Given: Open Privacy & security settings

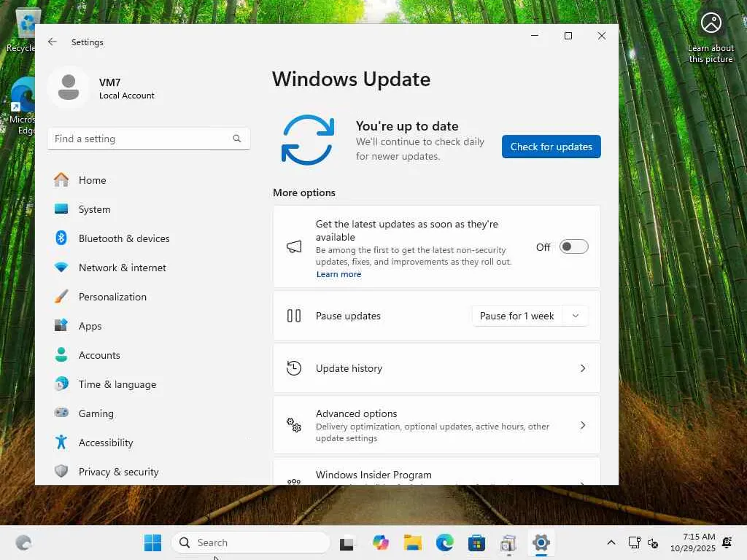Looking at the screenshot, I should pyautogui.click(x=149, y=472).
